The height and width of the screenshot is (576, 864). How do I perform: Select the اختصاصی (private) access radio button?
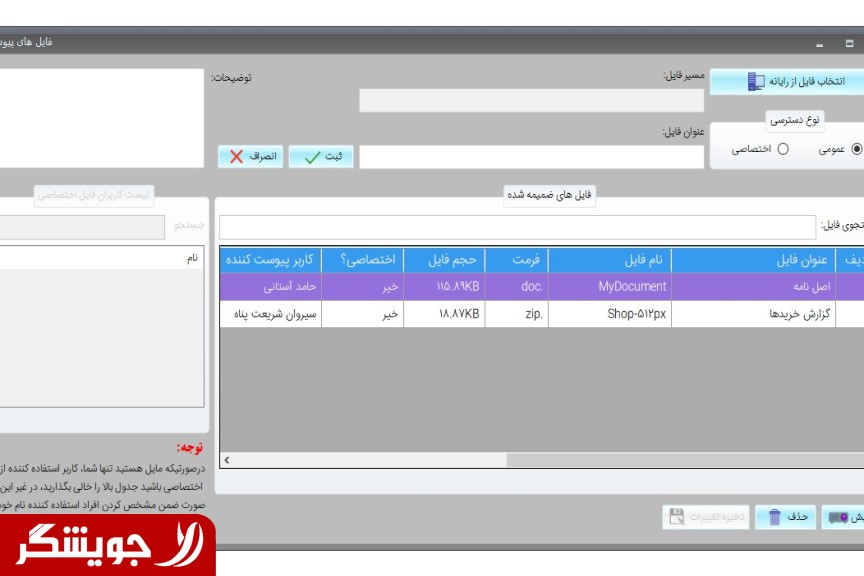pyautogui.click(x=783, y=149)
